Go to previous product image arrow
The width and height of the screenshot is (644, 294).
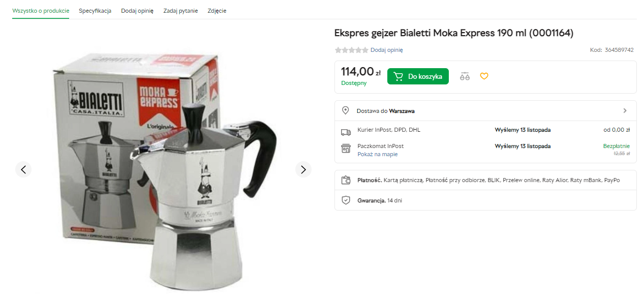(x=23, y=169)
